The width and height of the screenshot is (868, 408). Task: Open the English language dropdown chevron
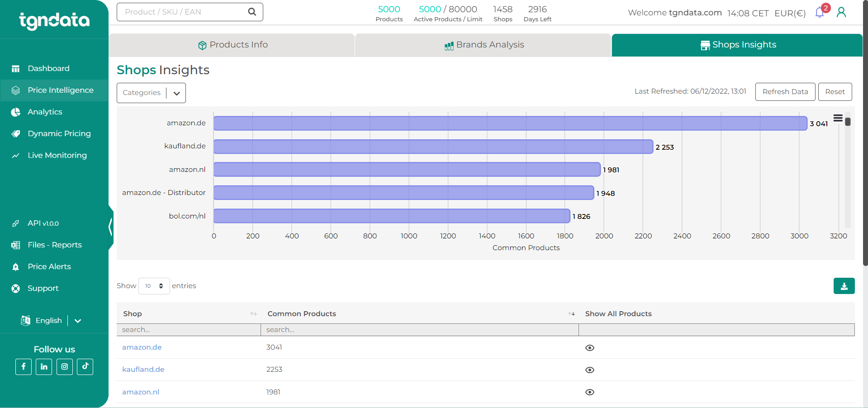point(78,321)
